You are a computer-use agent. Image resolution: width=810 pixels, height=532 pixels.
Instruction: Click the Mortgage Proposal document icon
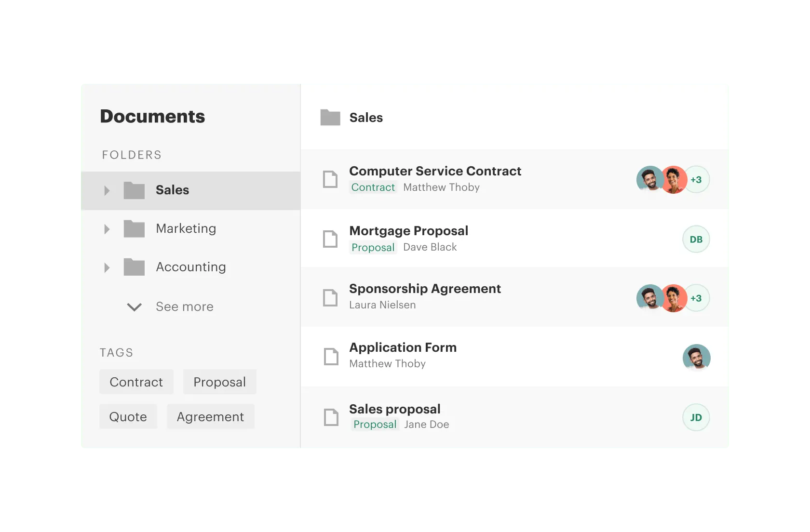(x=330, y=239)
